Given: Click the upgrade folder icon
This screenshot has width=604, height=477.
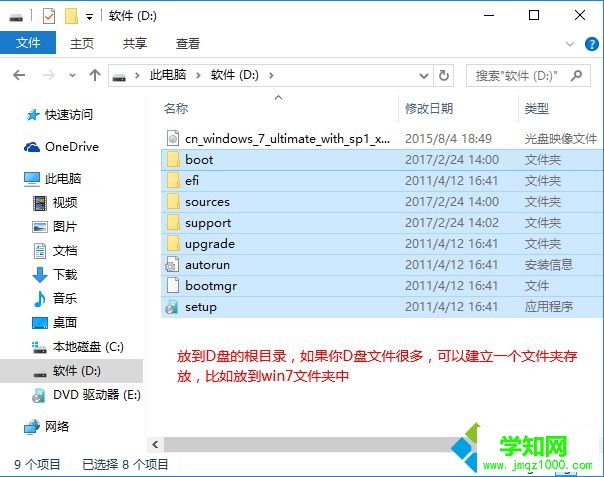Looking at the screenshot, I should click(x=173, y=244).
